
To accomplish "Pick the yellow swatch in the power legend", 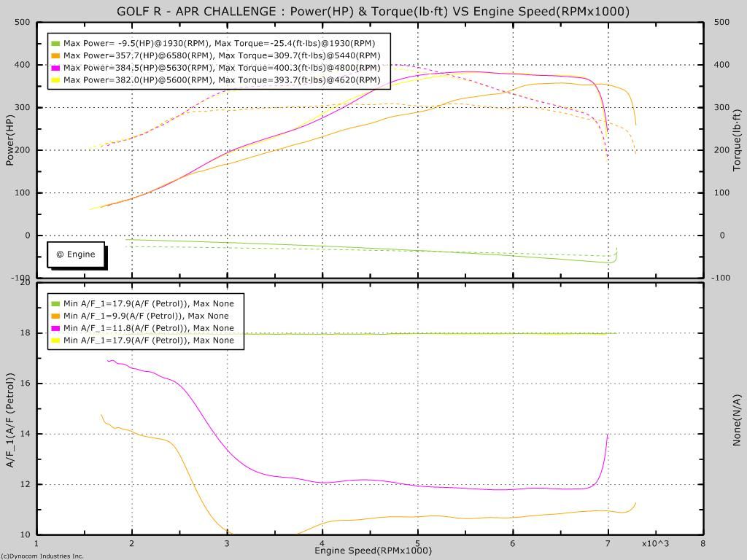I will click(55, 79).
